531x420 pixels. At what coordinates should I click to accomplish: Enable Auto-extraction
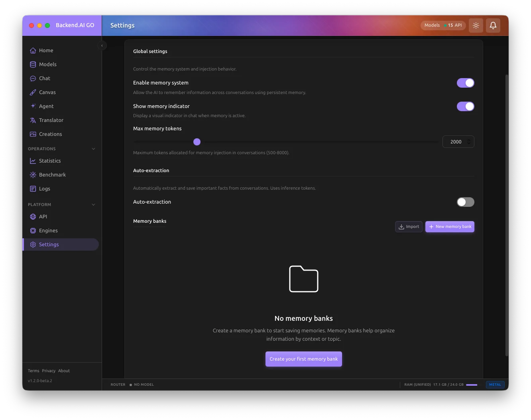point(465,202)
